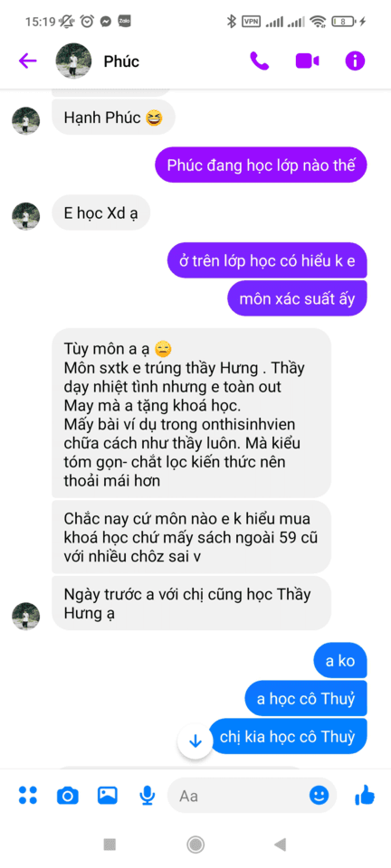The width and height of the screenshot is (391, 868).
Task: Tap the contact name Phúc in header
Action: (121, 61)
